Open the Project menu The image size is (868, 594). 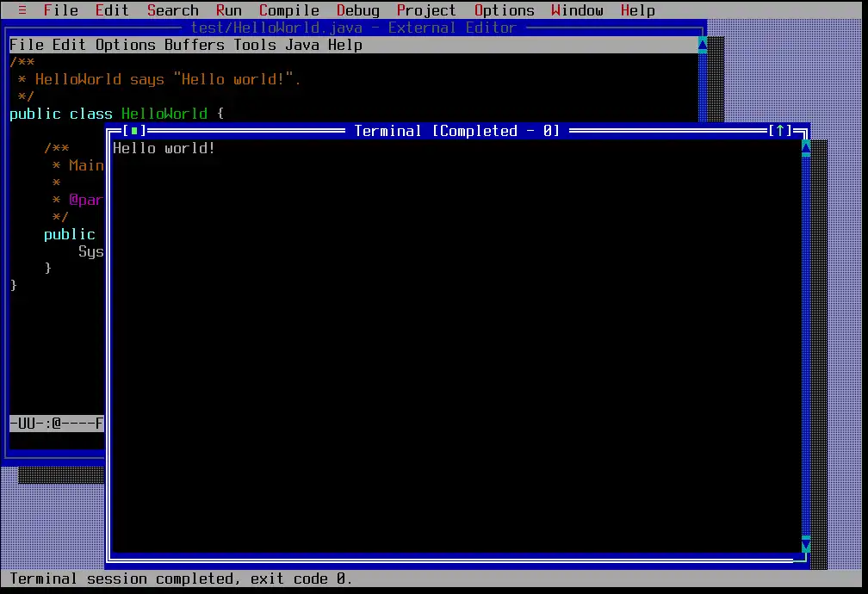[x=426, y=10]
